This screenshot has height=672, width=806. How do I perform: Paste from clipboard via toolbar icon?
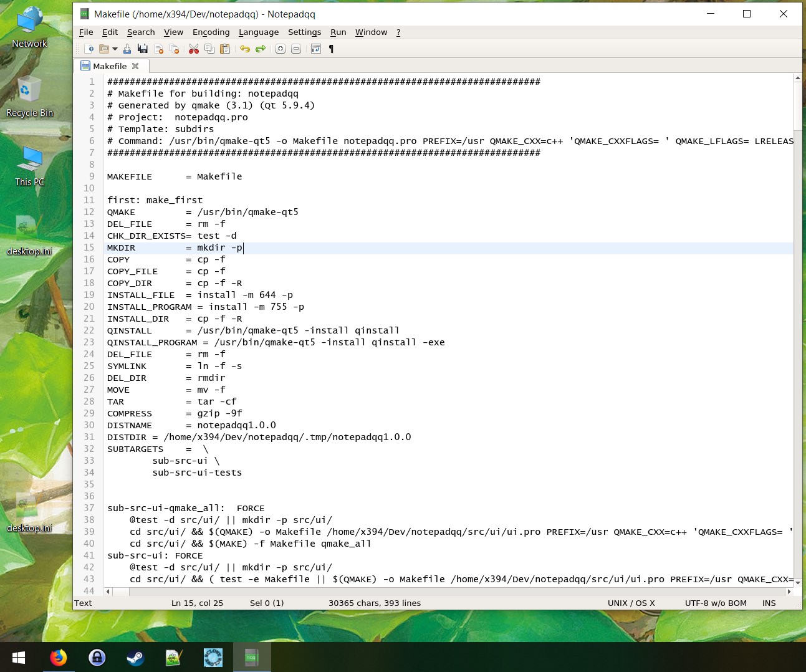[x=226, y=49]
